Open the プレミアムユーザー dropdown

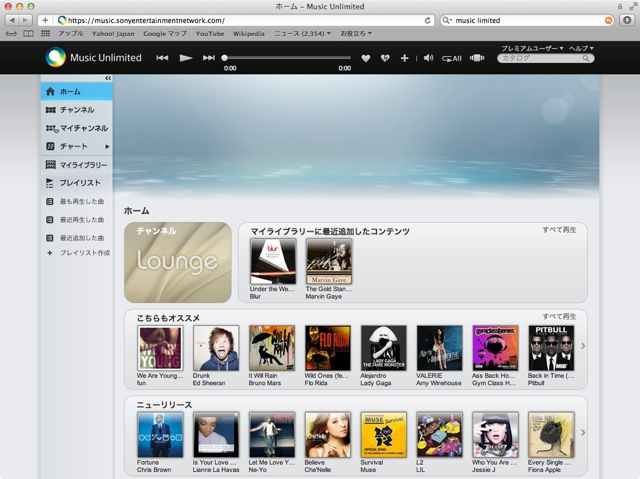coord(532,48)
